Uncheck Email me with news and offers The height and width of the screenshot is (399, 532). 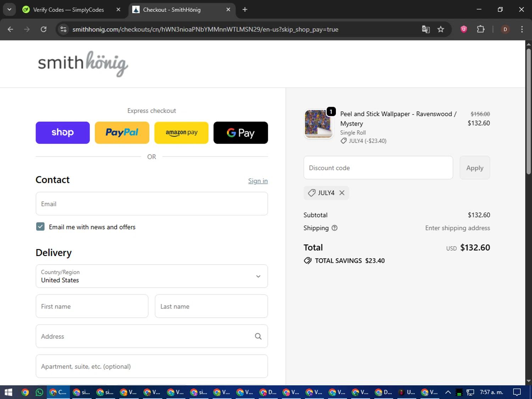(x=40, y=227)
